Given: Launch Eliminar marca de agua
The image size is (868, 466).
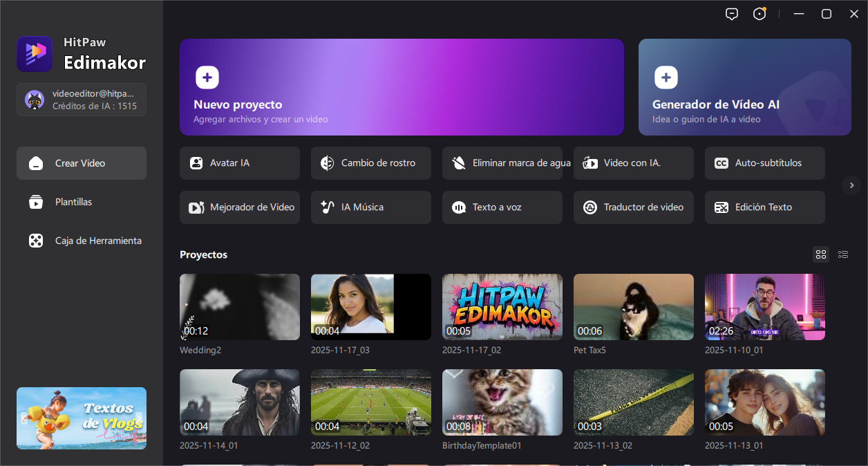Looking at the screenshot, I should pyautogui.click(x=502, y=163).
